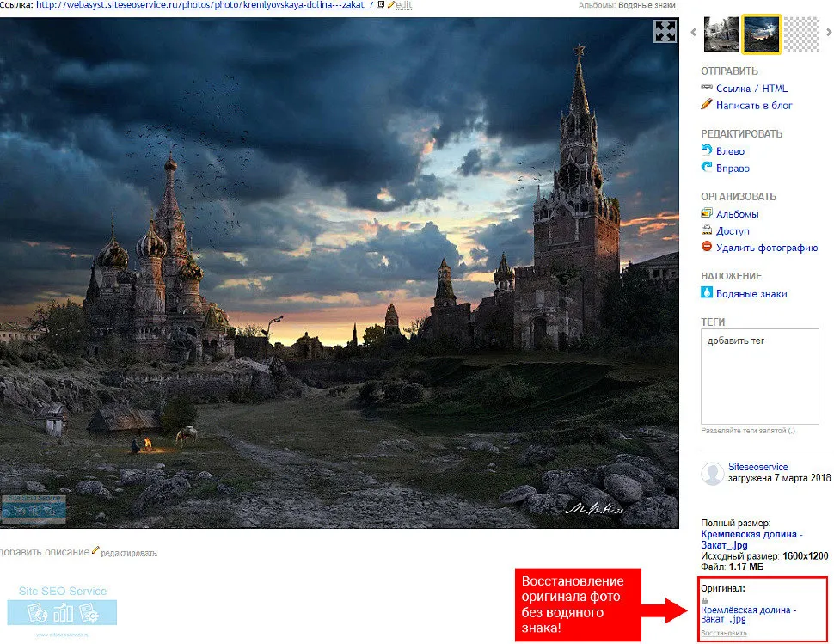Screen dimensions: 834x644
Task: Rotate photo right via Вправо
Action: point(733,169)
